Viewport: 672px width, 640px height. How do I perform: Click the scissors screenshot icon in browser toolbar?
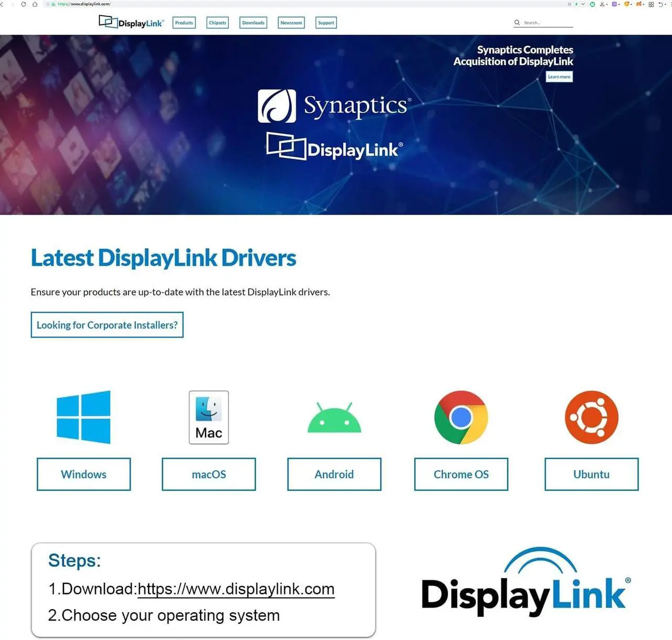[x=602, y=4]
